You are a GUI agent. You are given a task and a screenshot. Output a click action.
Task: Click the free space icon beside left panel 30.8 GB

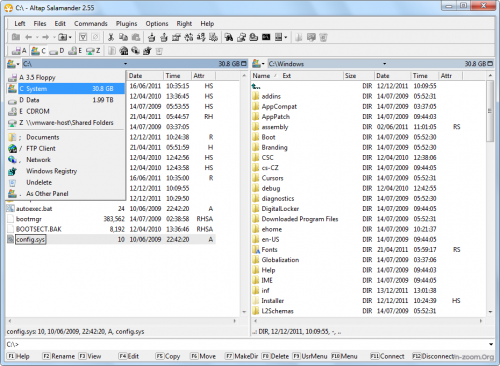coord(244,63)
